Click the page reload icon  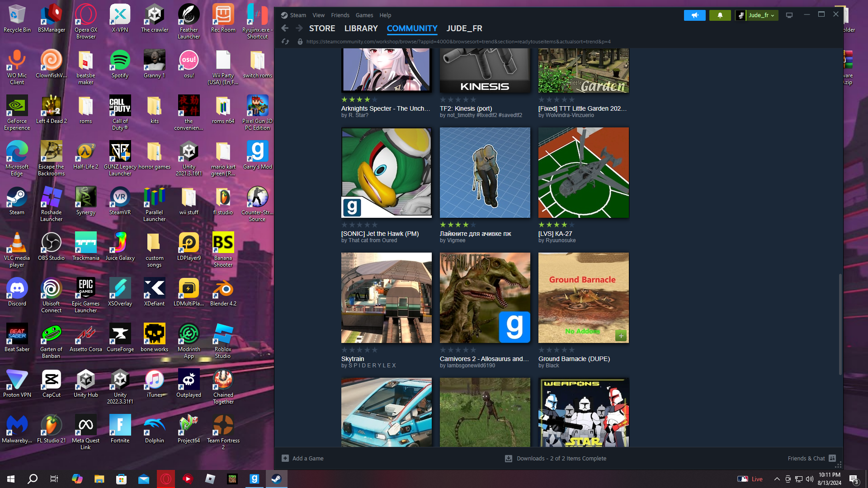(285, 42)
